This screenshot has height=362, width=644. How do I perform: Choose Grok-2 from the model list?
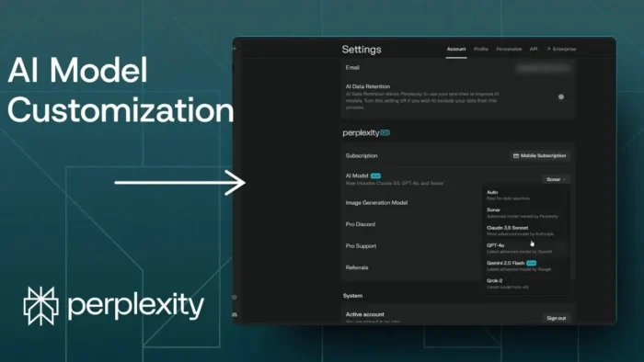click(x=525, y=283)
